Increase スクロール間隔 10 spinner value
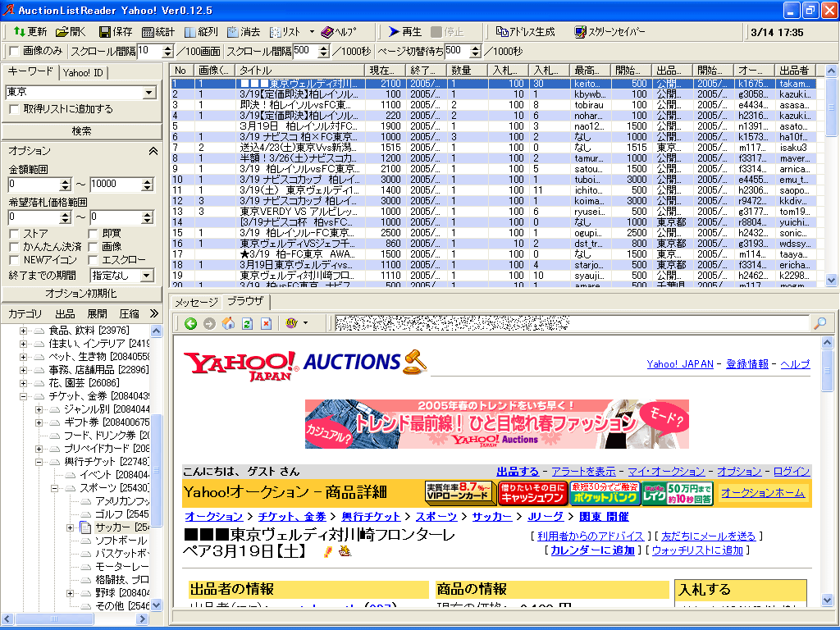 (167, 48)
